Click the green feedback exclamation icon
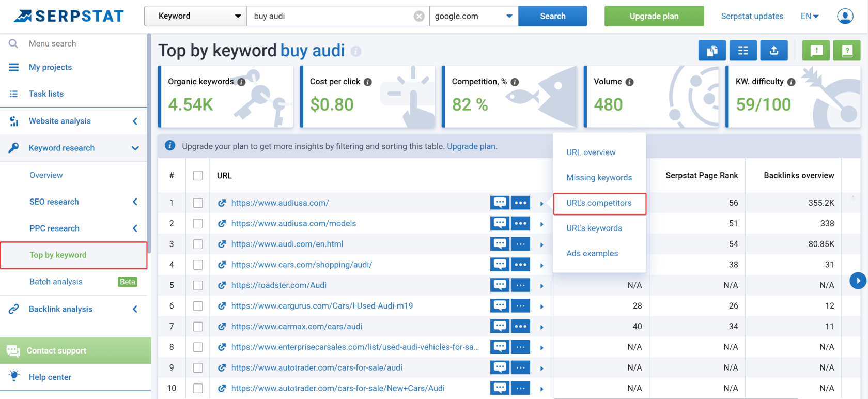The height and width of the screenshot is (399, 868). click(x=816, y=51)
